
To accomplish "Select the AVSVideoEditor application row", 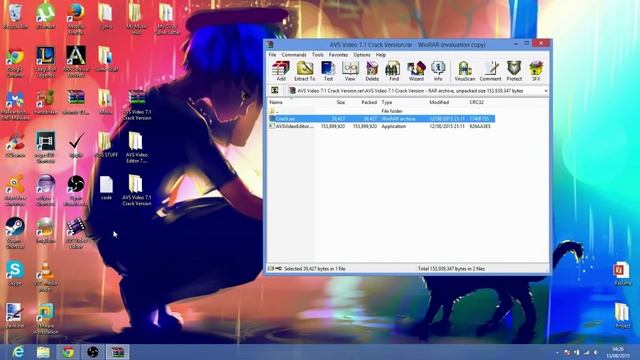I will coord(381,127).
